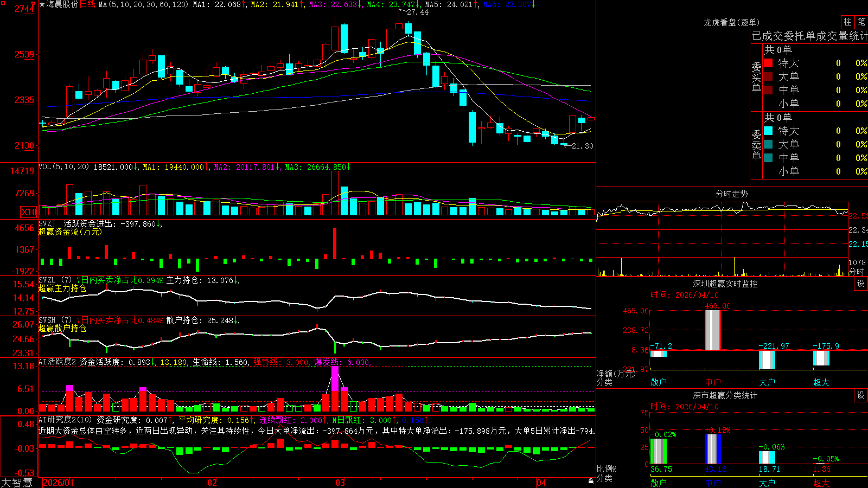The image size is (868, 488).
Task: Click the 04 month marker on timeline
Action: pyautogui.click(x=541, y=483)
